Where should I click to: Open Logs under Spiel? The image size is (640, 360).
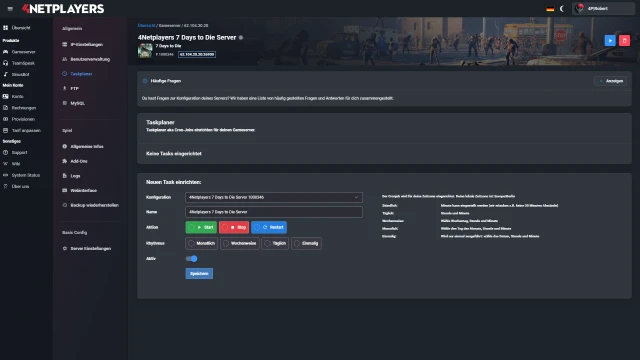(71, 176)
